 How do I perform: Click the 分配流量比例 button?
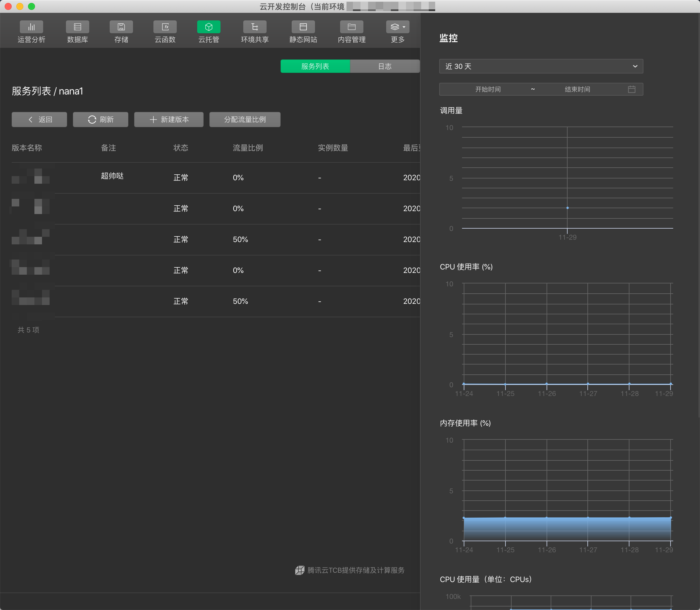[245, 120]
